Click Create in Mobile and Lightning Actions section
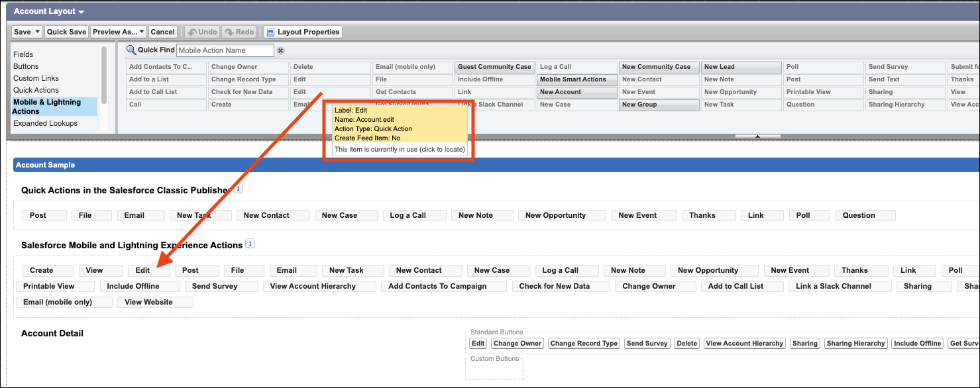Viewport: 980px width, 388px height. (48, 270)
